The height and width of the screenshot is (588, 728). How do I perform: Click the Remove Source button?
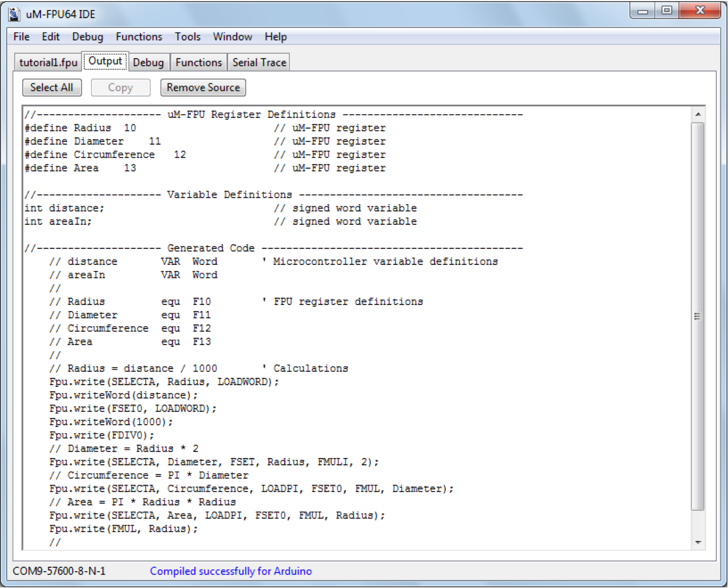[203, 87]
